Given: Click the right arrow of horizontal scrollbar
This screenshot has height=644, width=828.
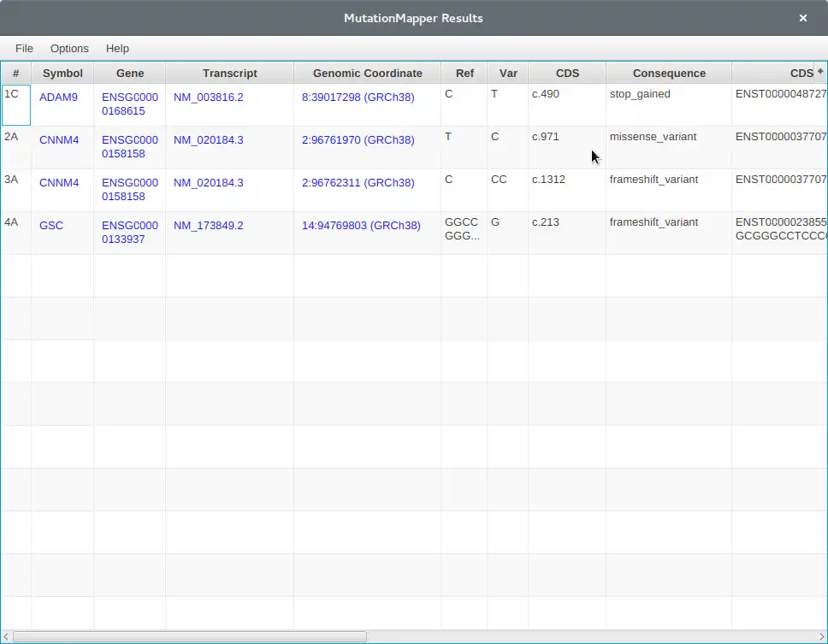Looking at the screenshot, I should 822,636.
